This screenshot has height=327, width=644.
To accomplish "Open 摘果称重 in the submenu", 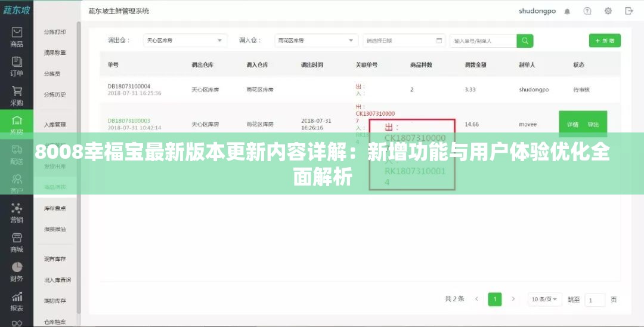I will [55, 53].
